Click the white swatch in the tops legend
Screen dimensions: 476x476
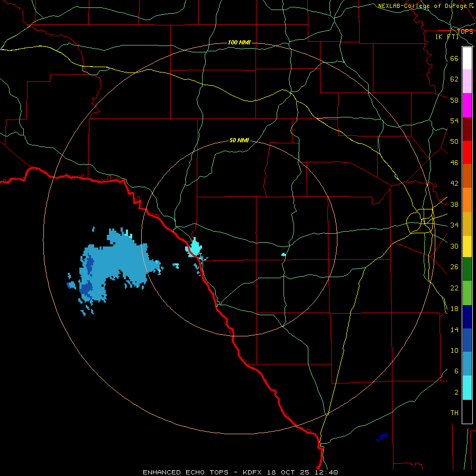(x=467, y=58)
